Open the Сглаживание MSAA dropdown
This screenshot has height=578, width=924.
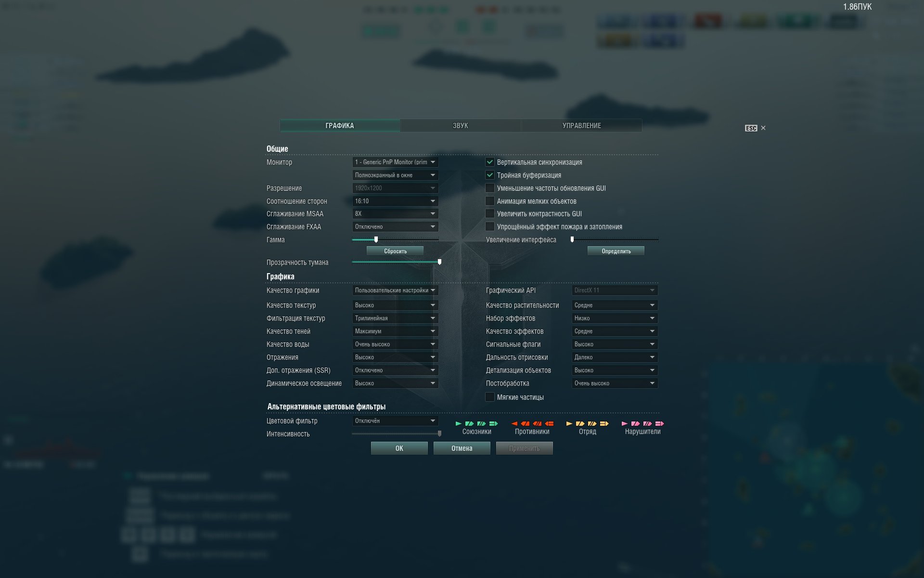coord(395,214)
